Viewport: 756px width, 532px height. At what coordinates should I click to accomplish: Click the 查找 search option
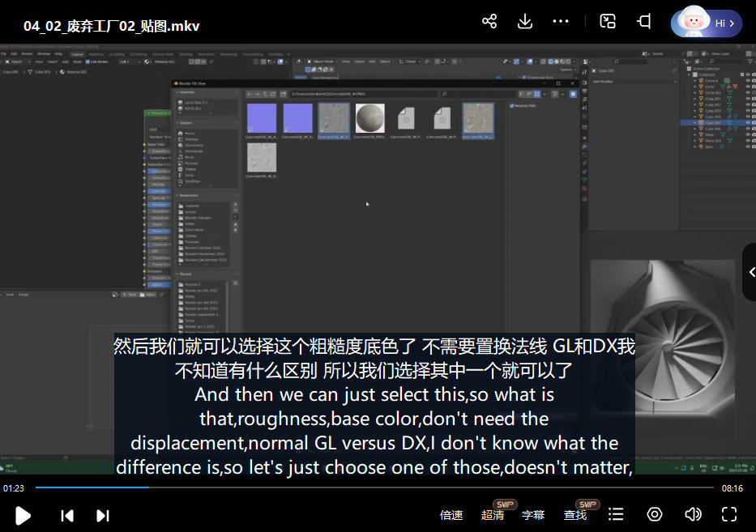(575, 515)
